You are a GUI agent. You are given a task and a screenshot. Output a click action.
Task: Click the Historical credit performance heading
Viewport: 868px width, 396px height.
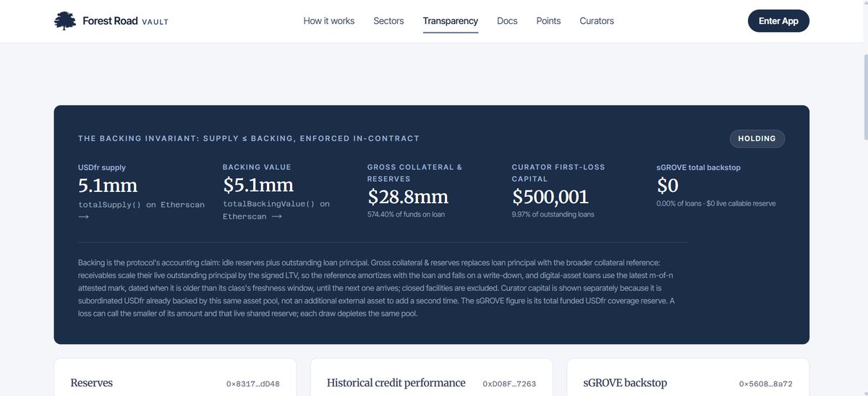click(x=396, y=383)
